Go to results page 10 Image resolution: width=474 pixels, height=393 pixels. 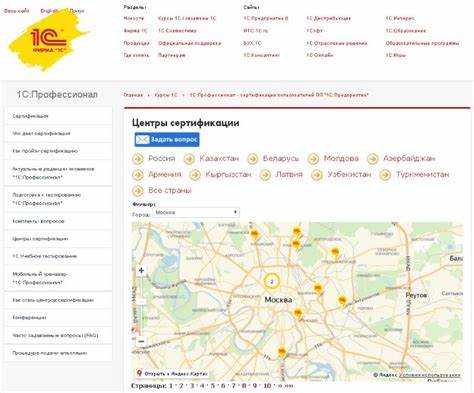tap(267, 386)
